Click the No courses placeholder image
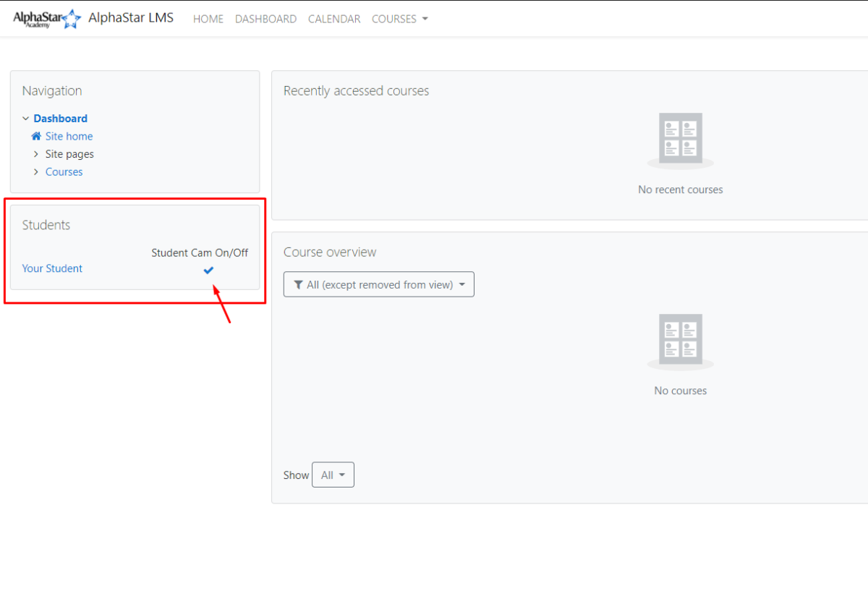Image resolution: width=868 pixels, height=604 pixels. click(681, 342)
